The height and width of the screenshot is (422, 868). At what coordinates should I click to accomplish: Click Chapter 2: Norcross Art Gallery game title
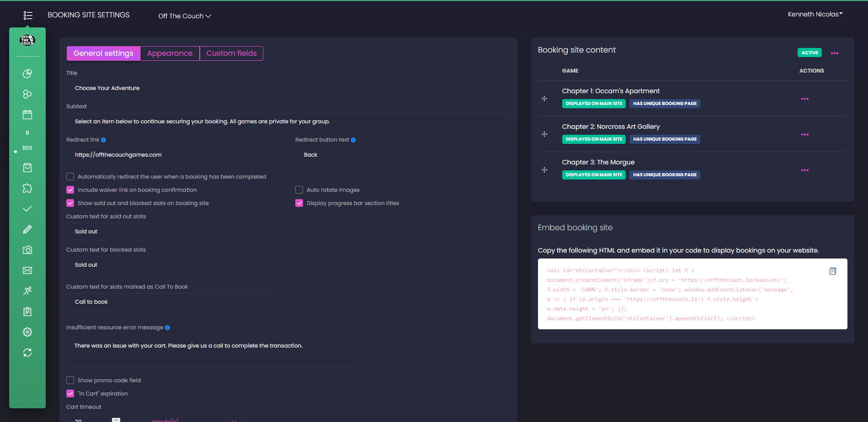click(611, 127)
